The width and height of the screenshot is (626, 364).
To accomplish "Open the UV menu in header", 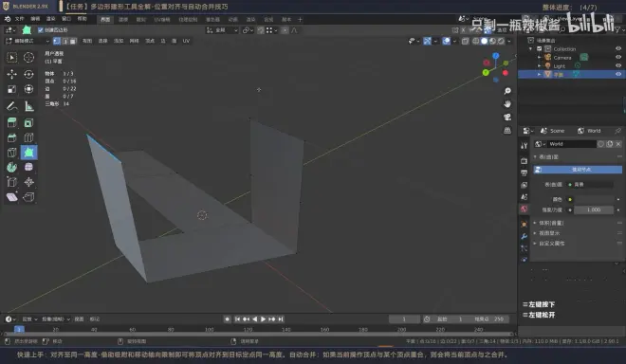I will click(186, 41).
